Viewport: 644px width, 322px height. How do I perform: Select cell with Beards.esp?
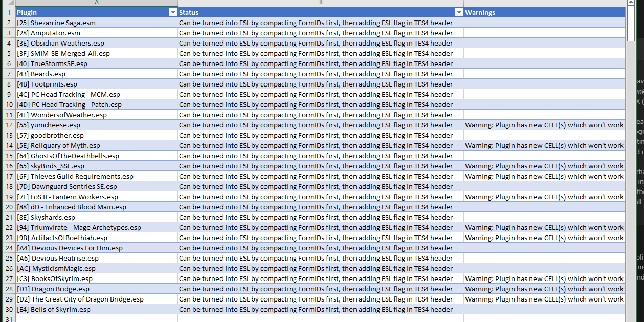[97, 74]
